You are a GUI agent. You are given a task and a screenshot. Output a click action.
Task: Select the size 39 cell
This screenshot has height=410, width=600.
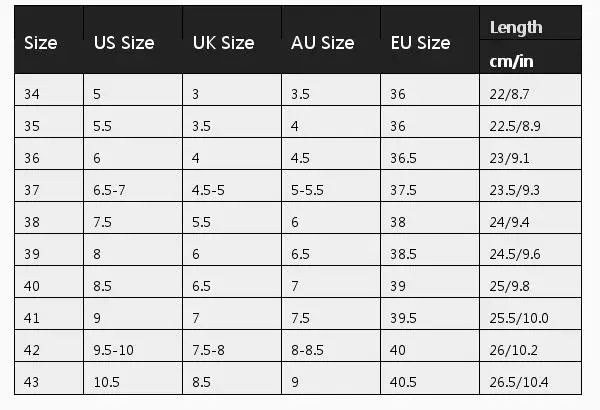(x=49, y=250)
